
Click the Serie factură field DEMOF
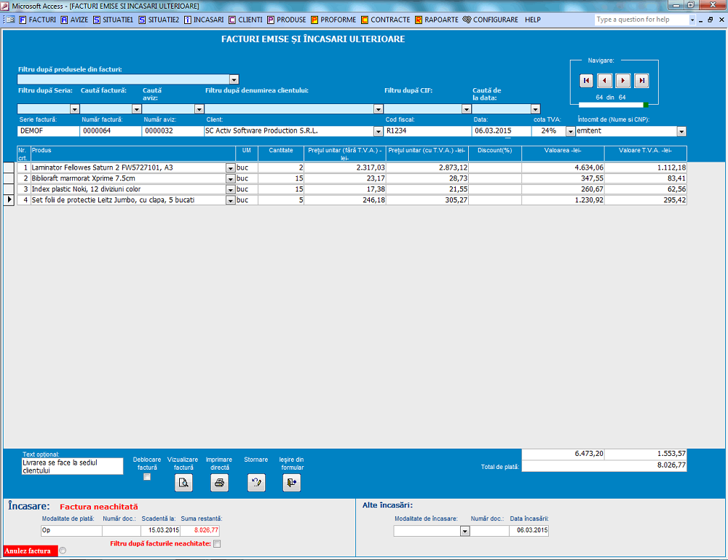click(48, 131)
